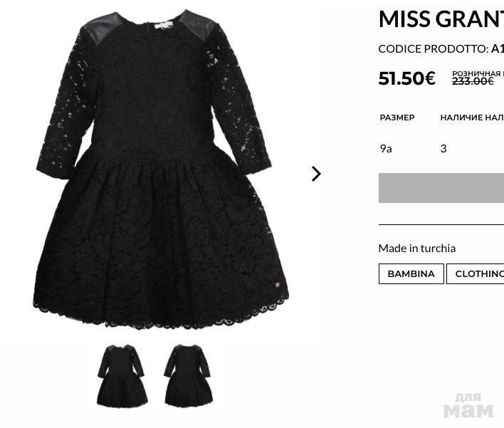Select the first dress thumbnail with shoulder patches
The width and height of the screenshot is (504, 428).
coord(122,375)
